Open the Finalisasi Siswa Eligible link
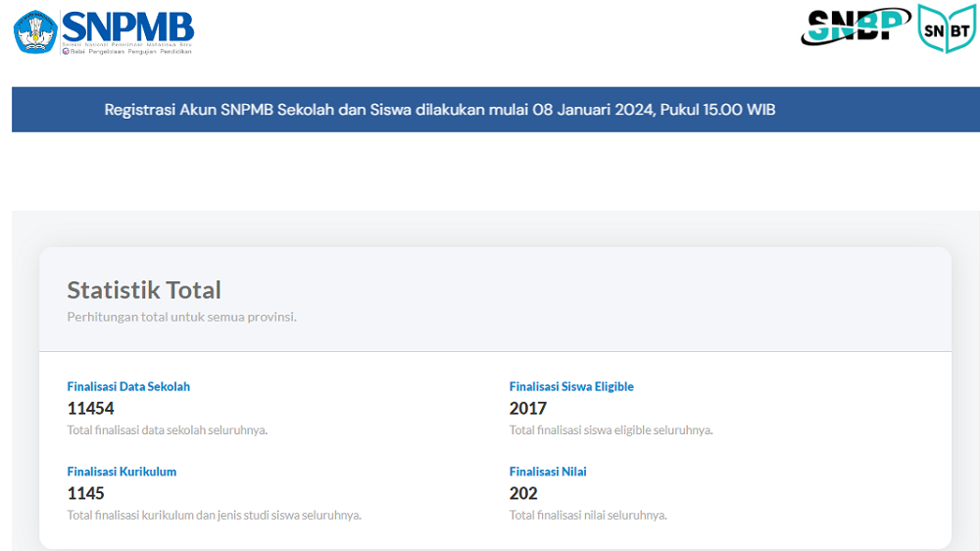The height and width of the screenshot is (551, 980). 571,386
